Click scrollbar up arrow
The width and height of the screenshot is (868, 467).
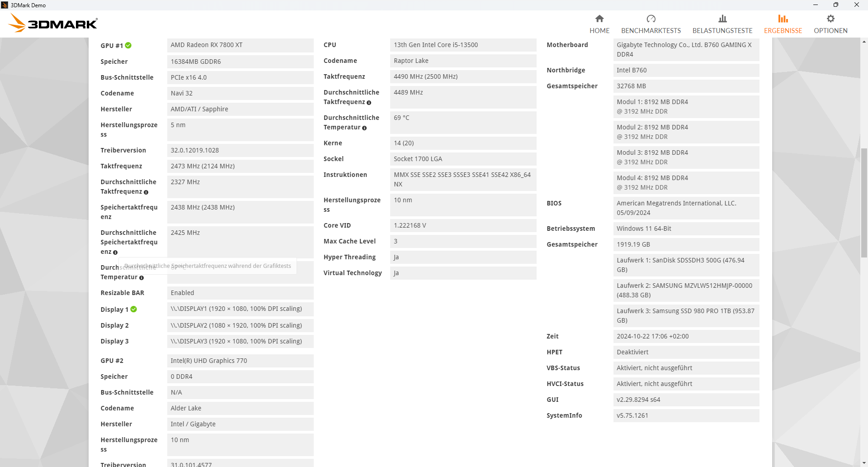point(864,42)
